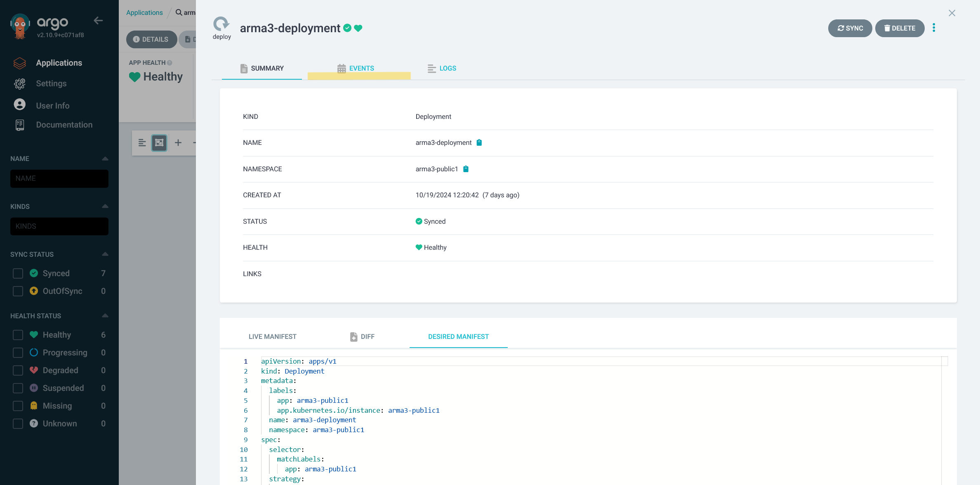Check the Unknown filter checkbox
Image resolution: width=980 pixels, height=485 pixels.
pos(18,423)
